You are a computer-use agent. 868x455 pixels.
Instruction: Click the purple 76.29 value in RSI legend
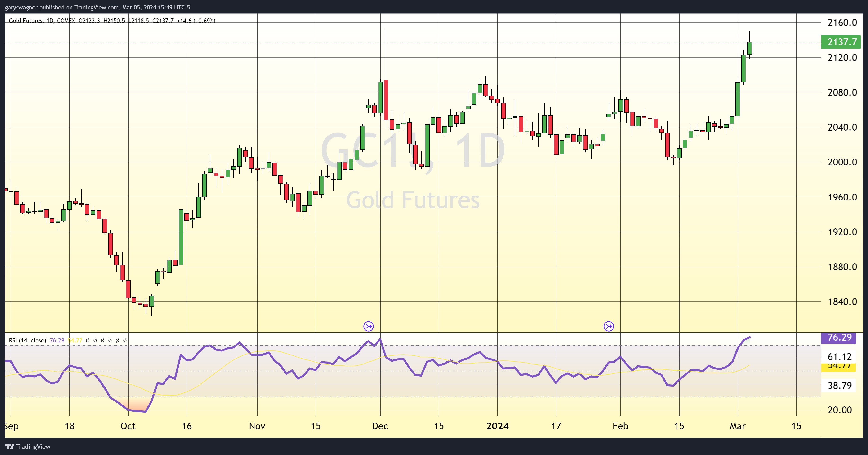(x=57, y=340)
